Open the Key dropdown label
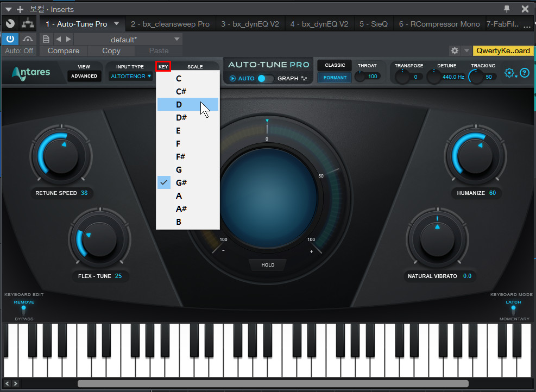This screenshot has width=536, height=392. (x=163, y=67)
